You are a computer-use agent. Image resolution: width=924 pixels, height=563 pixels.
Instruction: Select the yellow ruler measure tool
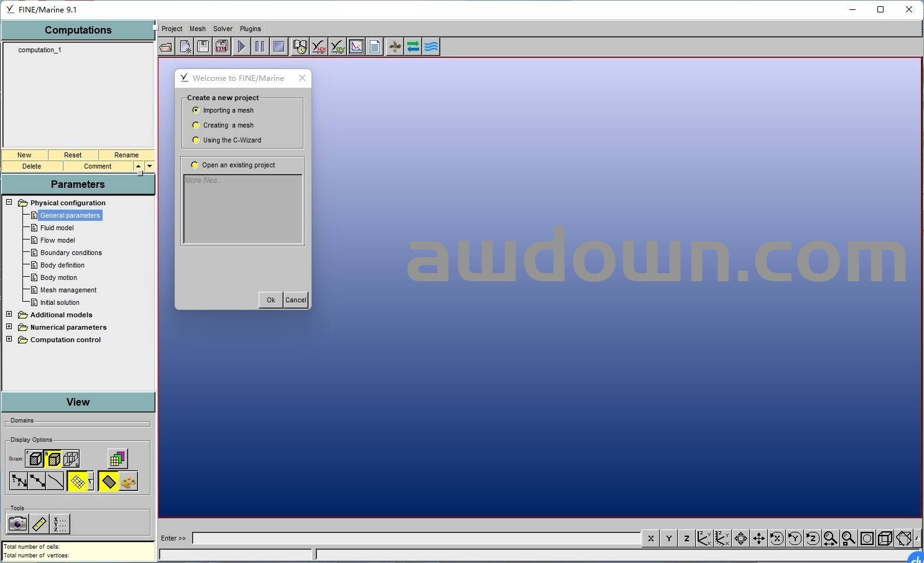click(x=39, y=524)
